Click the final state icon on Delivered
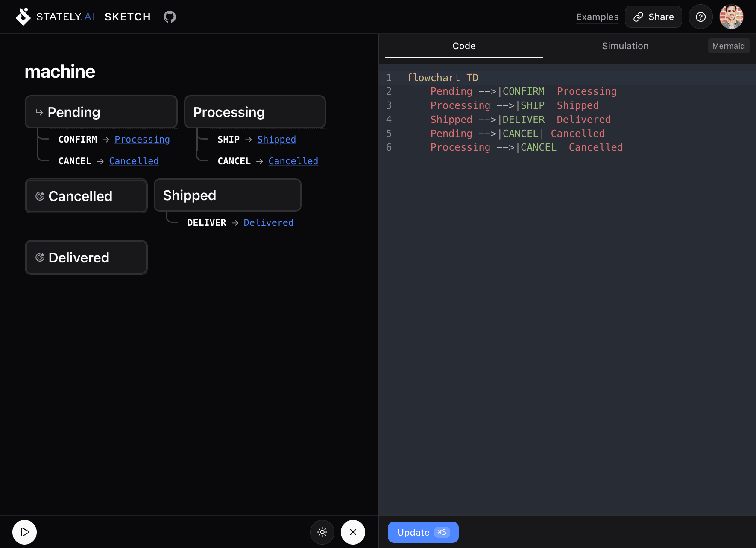Viewport: 756px width, 548px height. 40,257
